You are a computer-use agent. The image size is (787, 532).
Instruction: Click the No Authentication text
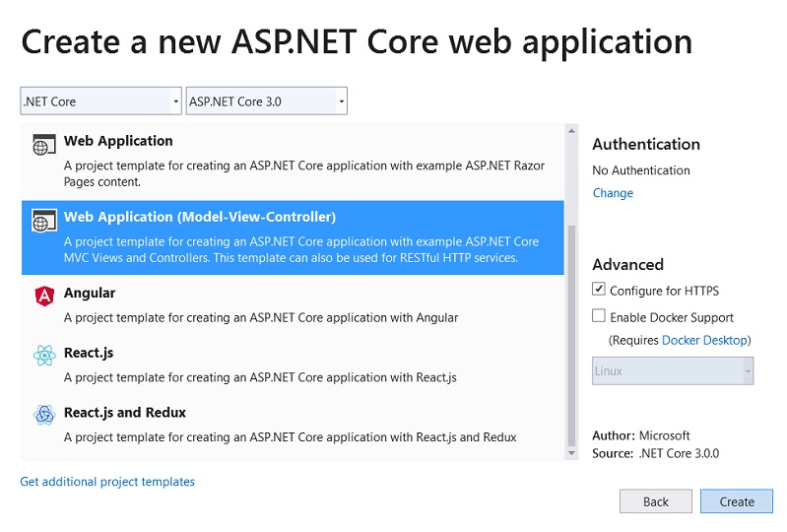pos(641,170)
